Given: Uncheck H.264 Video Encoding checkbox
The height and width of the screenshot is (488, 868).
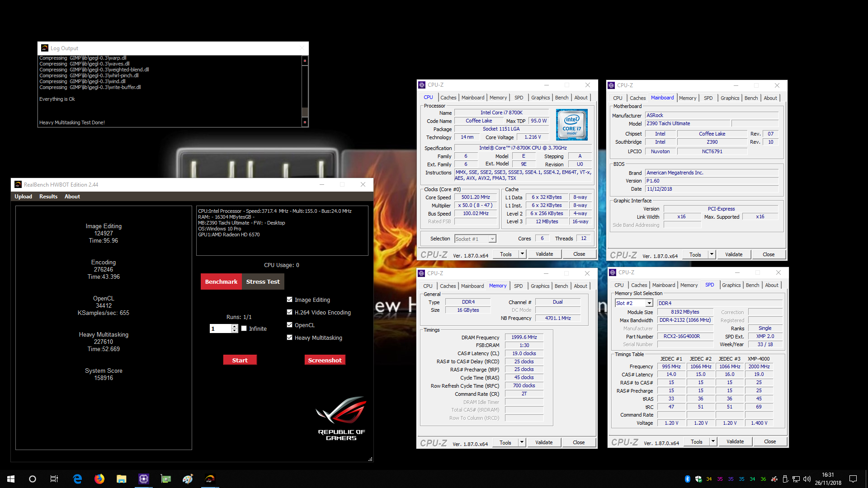Looking at the screenshot, I should tap(290, 312).
